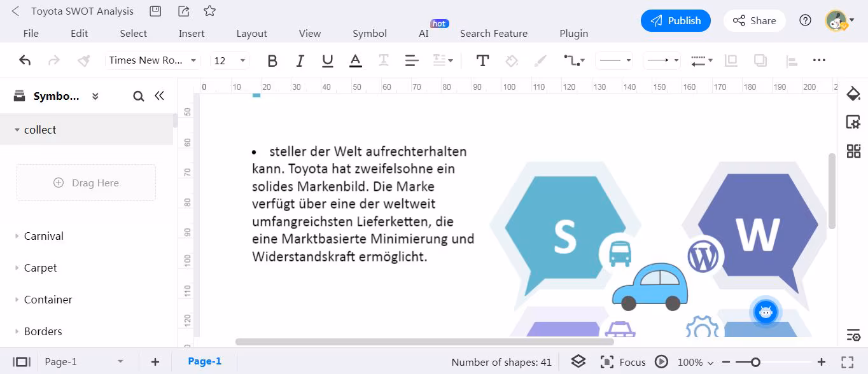The image size is (868, 374).
Task: Open the View menu
Action: (310, 33)
